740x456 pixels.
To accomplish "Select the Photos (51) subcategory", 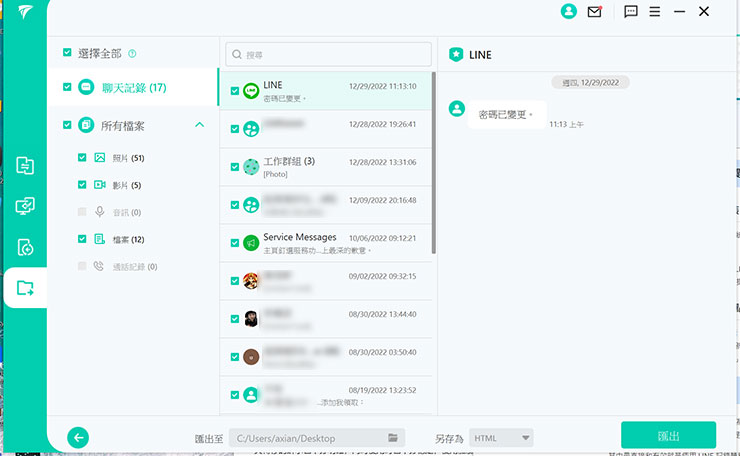I will (x=128, y=158).
